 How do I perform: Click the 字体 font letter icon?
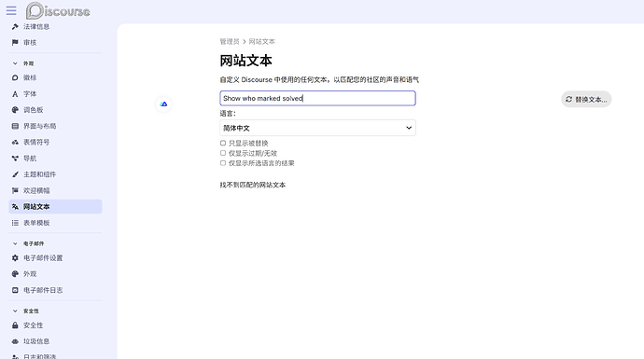click(15, 94)
